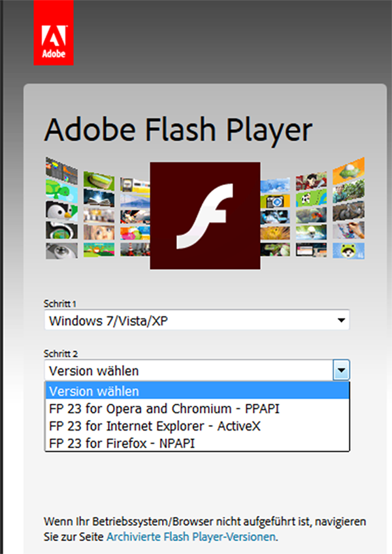Click the frog hat character thumbnail

pyautogui.click(x=348, y=250)
